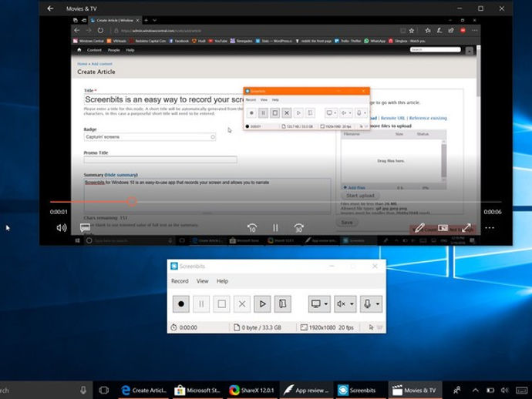Screen dimensions: 532x399
Task: Click the orange seek handle on the video timeline
Action: click(132, 202)
